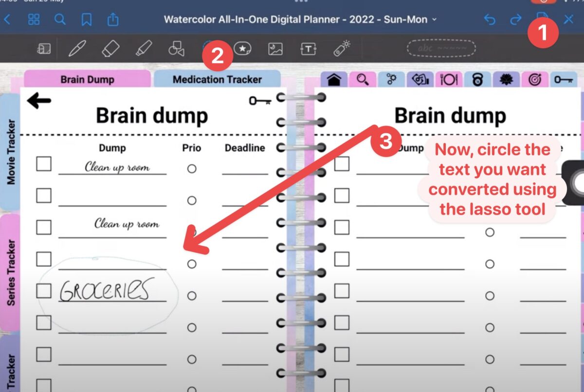Viewport: 584px width, 392px height.
Task: Check the box beside GROCERIES
Action: [x=44, y=291]
